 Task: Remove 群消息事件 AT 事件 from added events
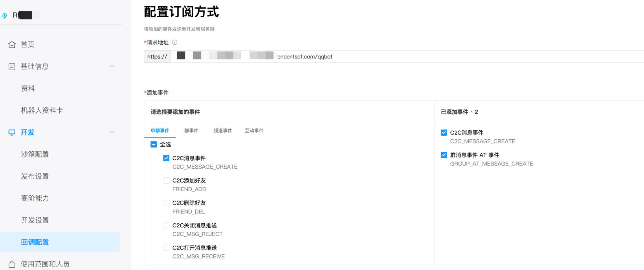coord(444,155)
